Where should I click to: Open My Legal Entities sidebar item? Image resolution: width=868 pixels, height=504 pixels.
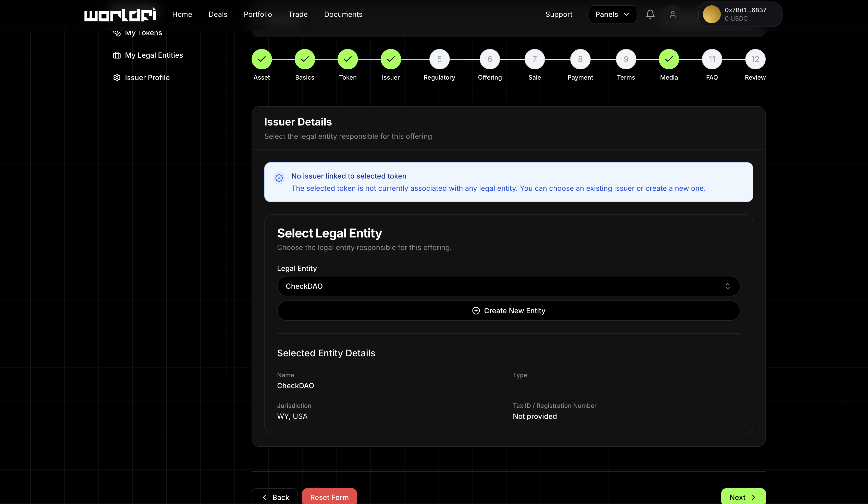pos(154,55)
